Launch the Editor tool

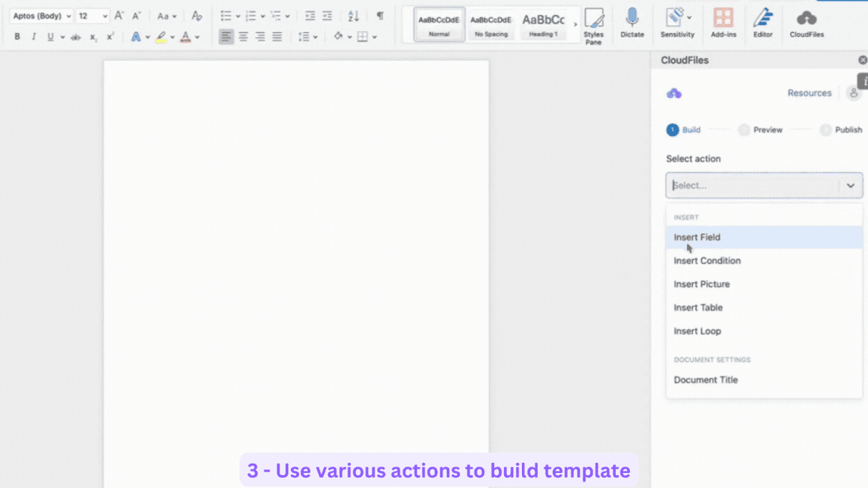coord(763,24)
